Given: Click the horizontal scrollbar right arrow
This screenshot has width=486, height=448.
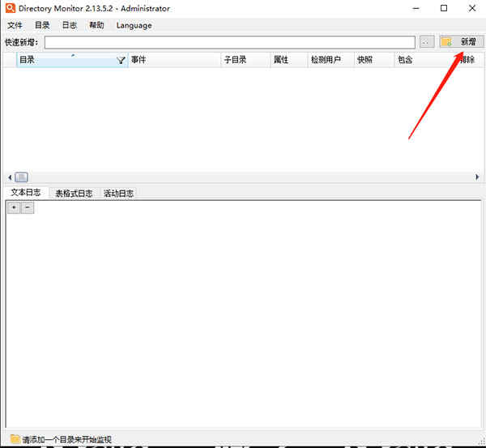Looking at the screenshot, I should click(x=477, y=177).
